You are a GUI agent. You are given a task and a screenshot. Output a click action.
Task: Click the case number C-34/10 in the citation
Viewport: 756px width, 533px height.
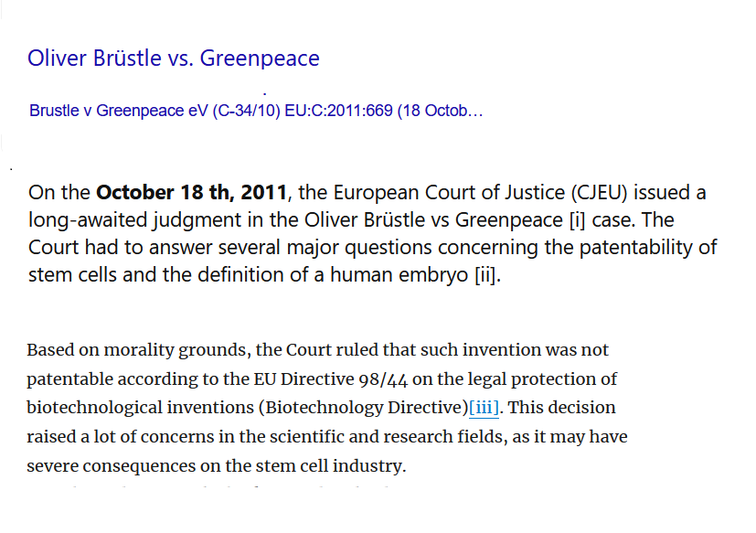[247, 111]
